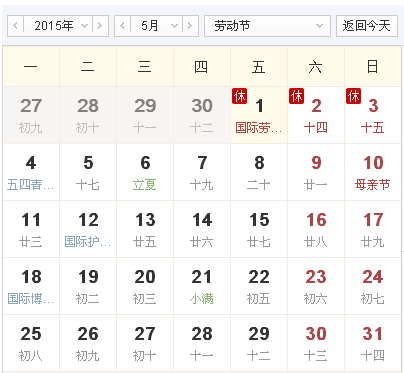Select May 31 十四 date
The image size is (404, 373).
tap(373, 343)
